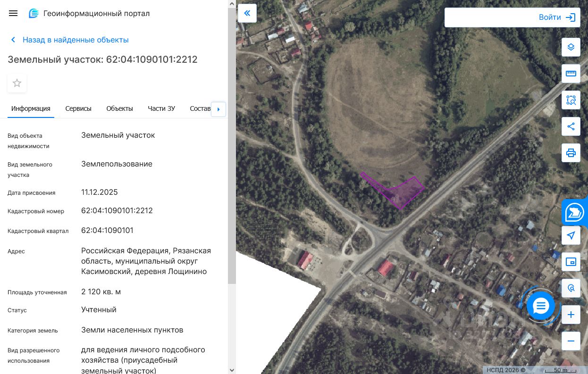
Task: Open the map layers panel
Action: (571, 47)
